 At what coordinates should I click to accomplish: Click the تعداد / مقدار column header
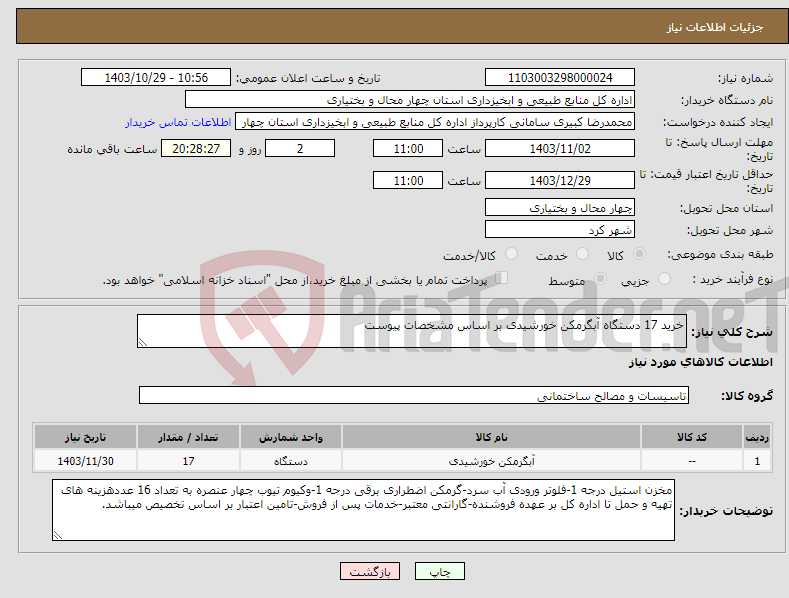pyautogui.click(x=188, y=437)
